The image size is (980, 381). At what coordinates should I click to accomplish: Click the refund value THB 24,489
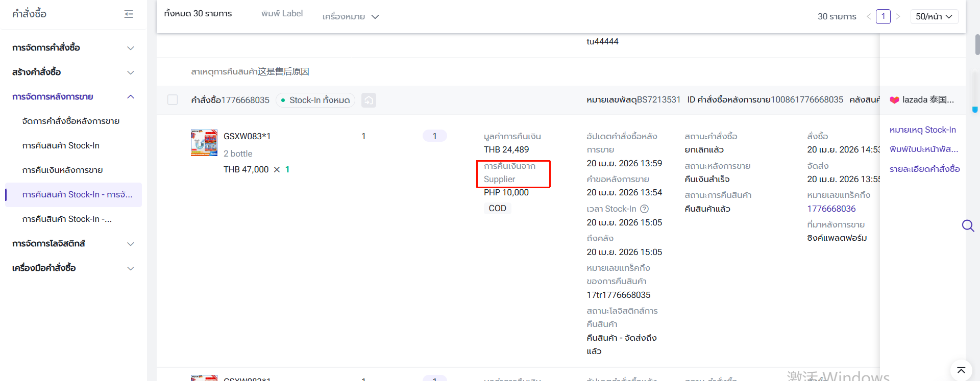click(506, 149)
